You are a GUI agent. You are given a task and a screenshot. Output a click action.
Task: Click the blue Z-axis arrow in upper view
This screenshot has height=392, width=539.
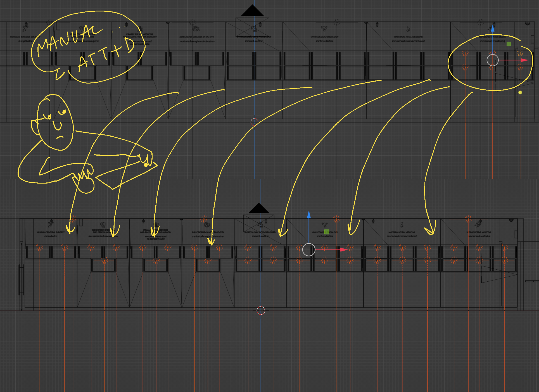pos(493,28)
